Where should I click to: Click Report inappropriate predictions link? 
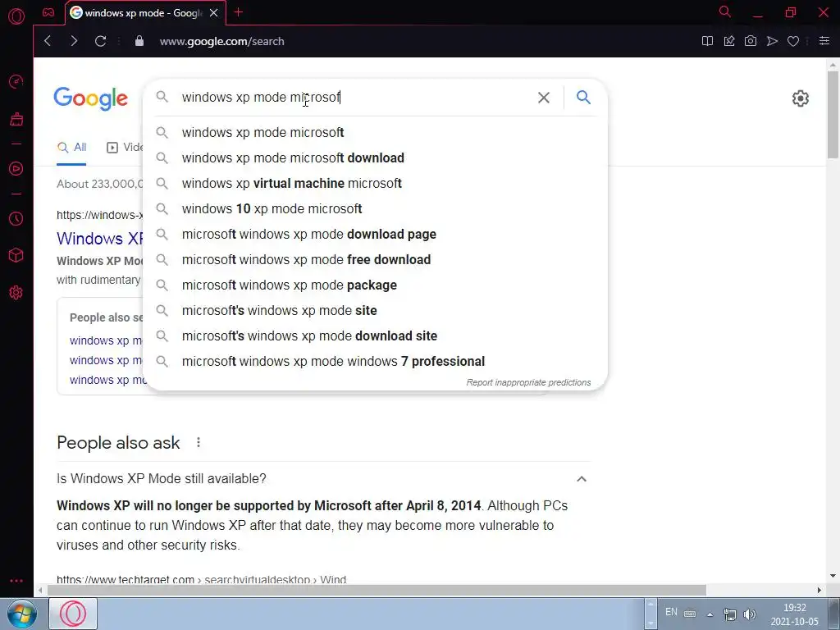pos(528,382)
